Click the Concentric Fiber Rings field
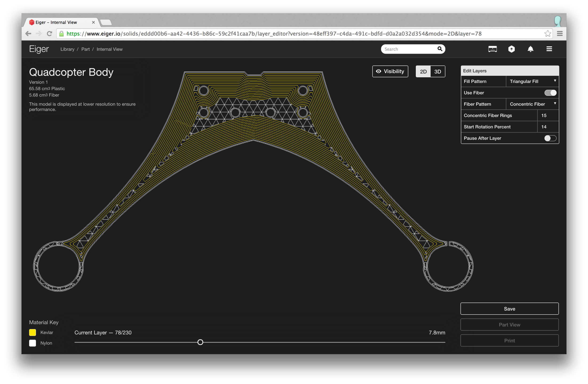This screenshot has height=384, width=588. [548, 115]
